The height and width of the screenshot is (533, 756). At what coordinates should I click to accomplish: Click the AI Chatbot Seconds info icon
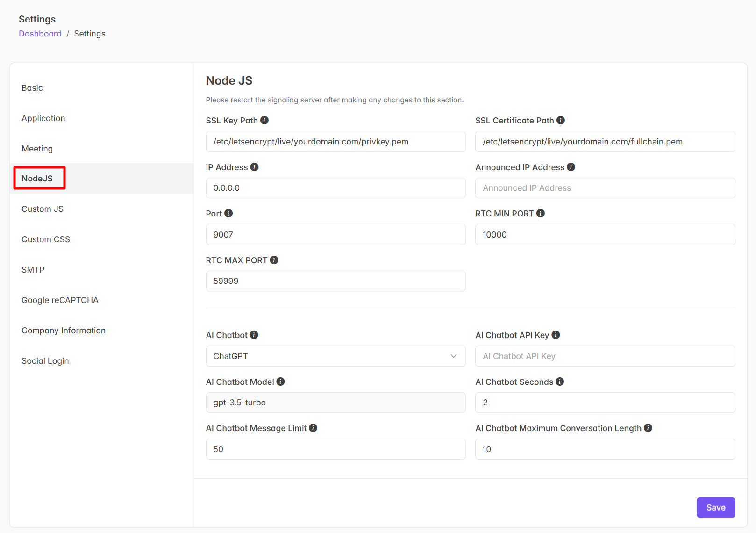[x=559, y=382]
